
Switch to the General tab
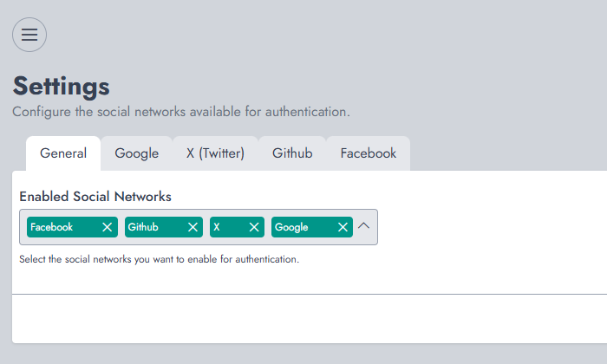pos(63,153)
